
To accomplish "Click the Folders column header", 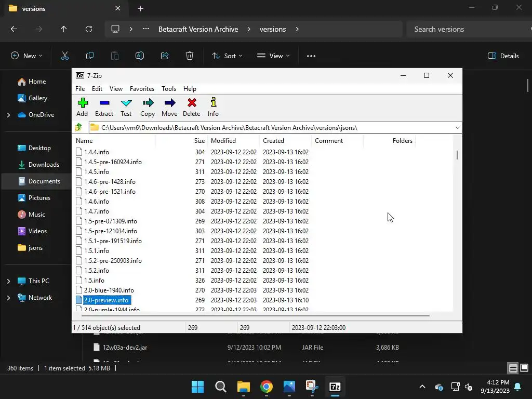I will click(390, 140).
